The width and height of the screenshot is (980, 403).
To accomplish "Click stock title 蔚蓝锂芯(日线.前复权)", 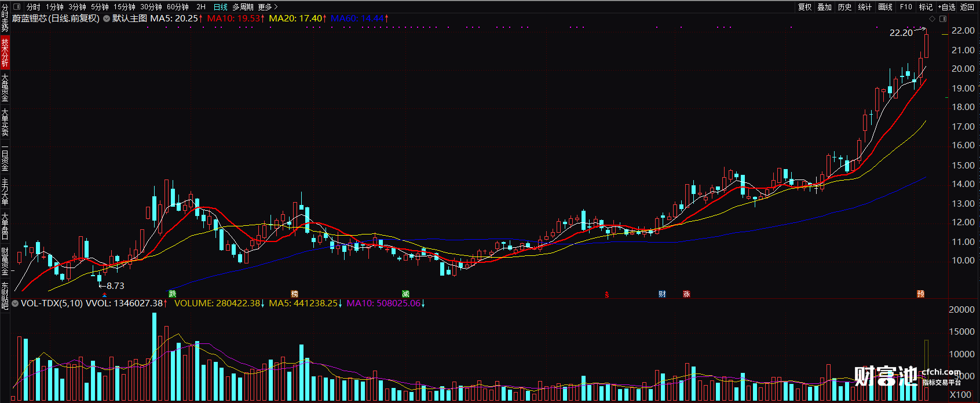I will click(56, 19).
